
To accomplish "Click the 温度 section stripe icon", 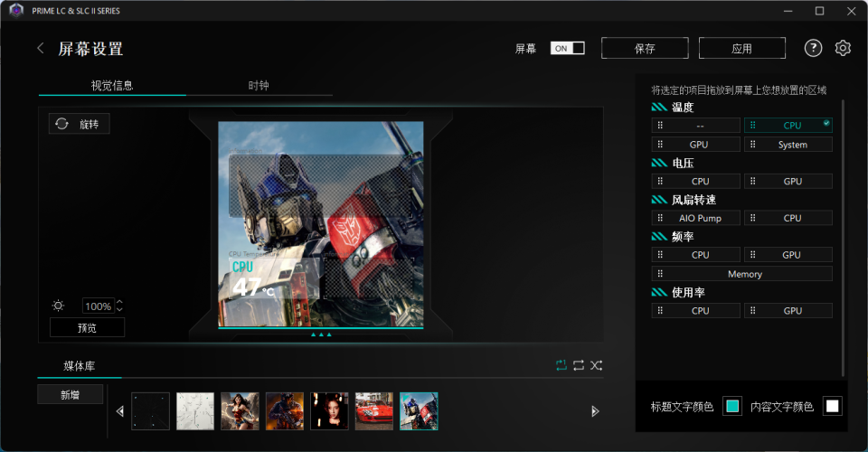I will click(x=659, y=107).
